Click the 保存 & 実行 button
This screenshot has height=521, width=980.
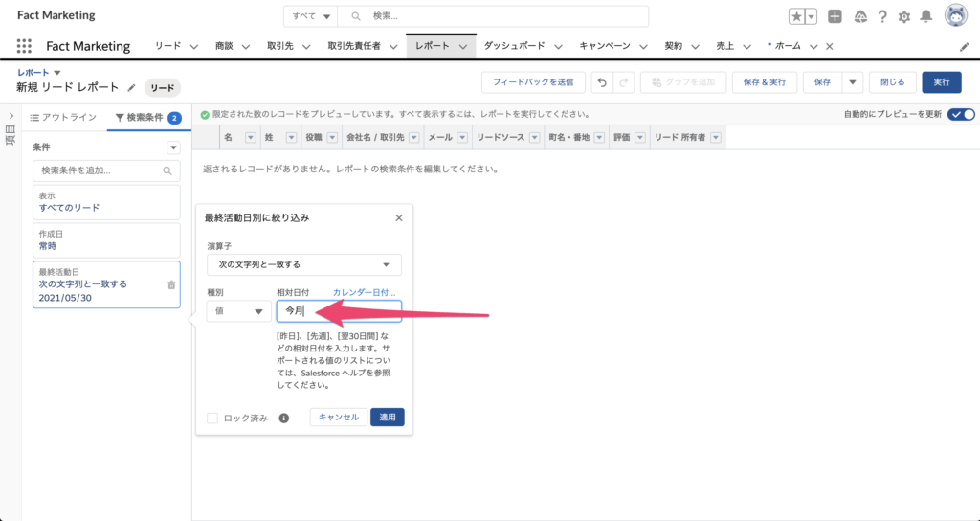tap(765, 82)
